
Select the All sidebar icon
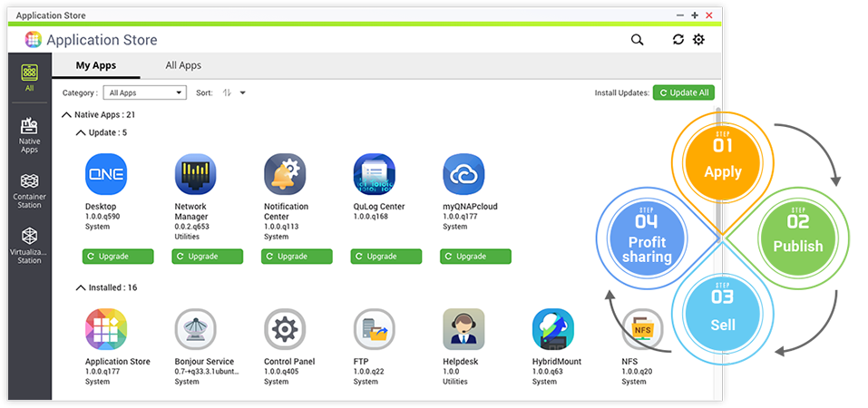[x=29, y=77]
